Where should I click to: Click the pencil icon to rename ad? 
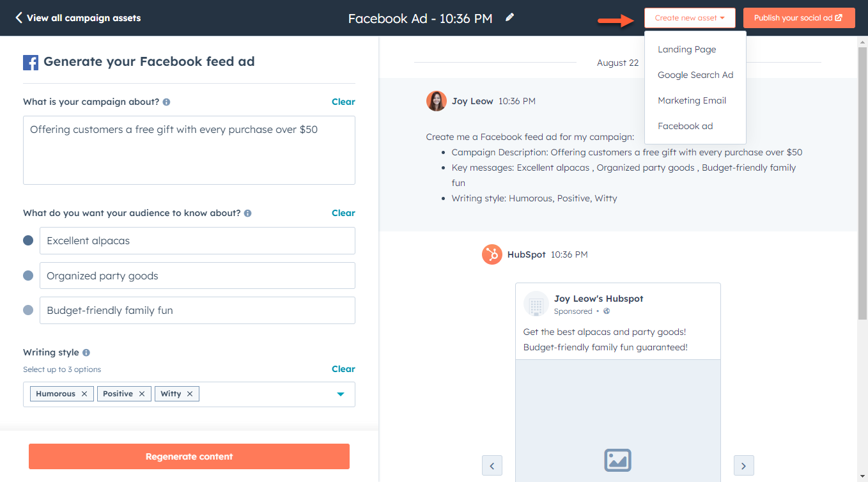[509, 18]
